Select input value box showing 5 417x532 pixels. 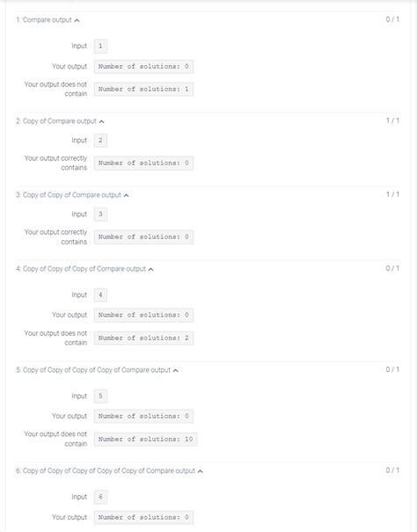coord(100,396)
